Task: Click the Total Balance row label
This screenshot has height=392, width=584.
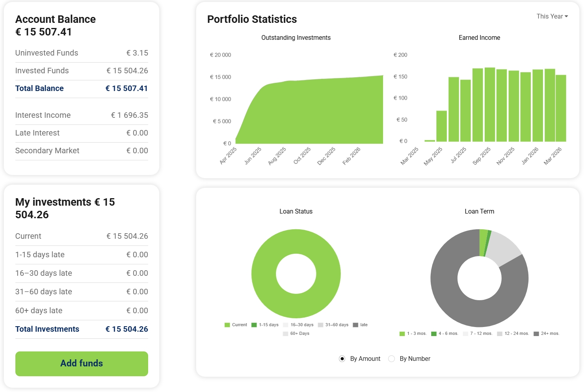Action: (39, 89)
